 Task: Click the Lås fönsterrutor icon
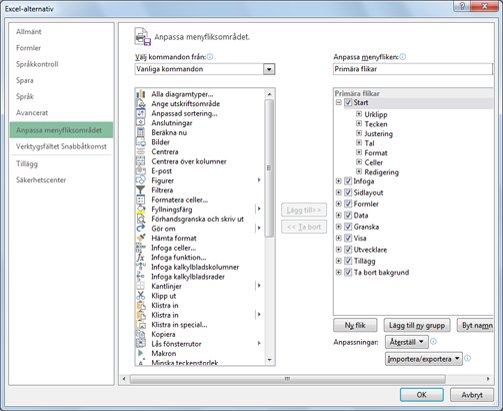[x=141, y=344]
